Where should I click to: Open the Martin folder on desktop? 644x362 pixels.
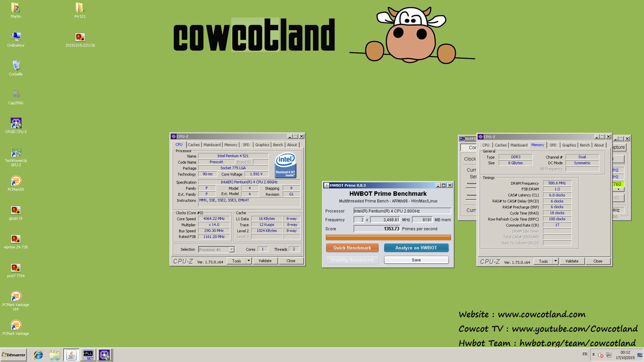click(x=16, y=10)
